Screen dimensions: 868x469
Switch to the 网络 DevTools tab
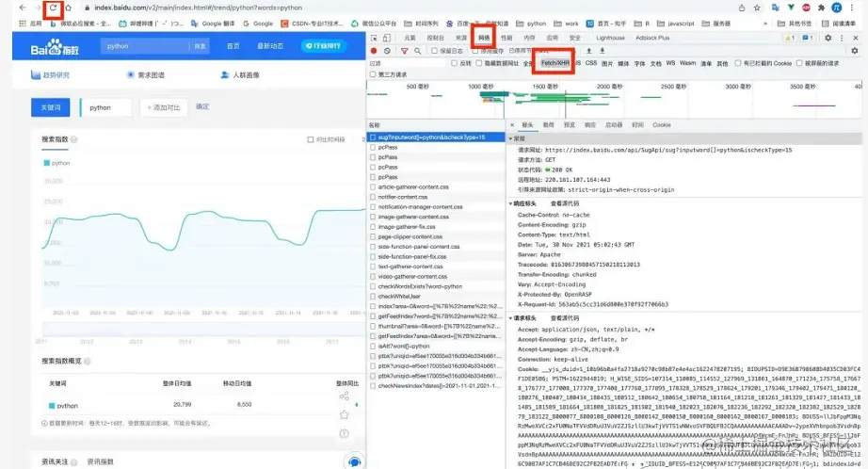point(484,38)
